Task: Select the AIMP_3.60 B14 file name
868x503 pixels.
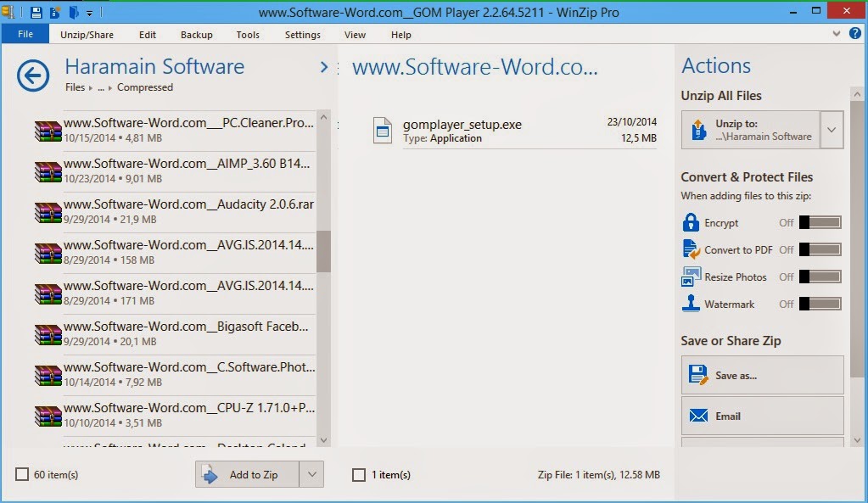Action: pos(187,164)
